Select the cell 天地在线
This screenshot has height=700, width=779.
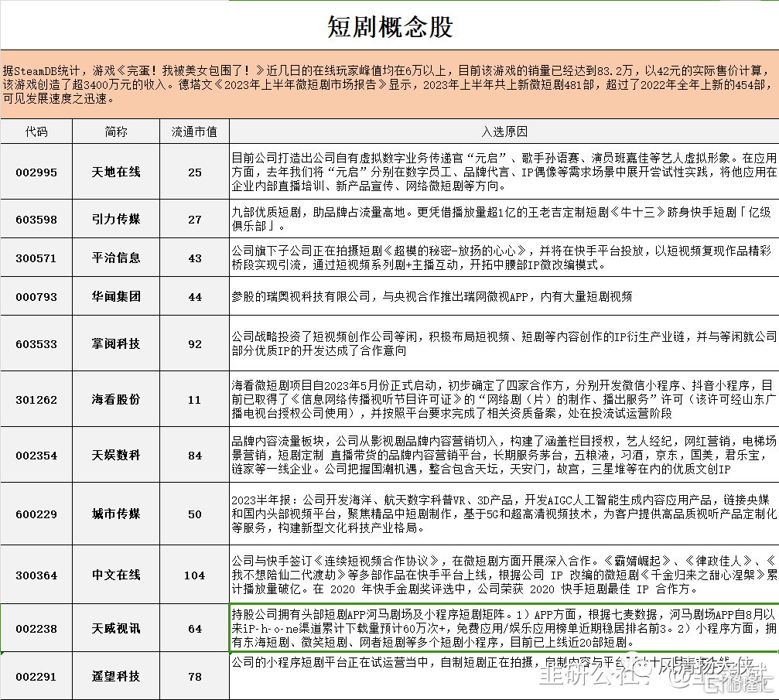coord(116,172)
